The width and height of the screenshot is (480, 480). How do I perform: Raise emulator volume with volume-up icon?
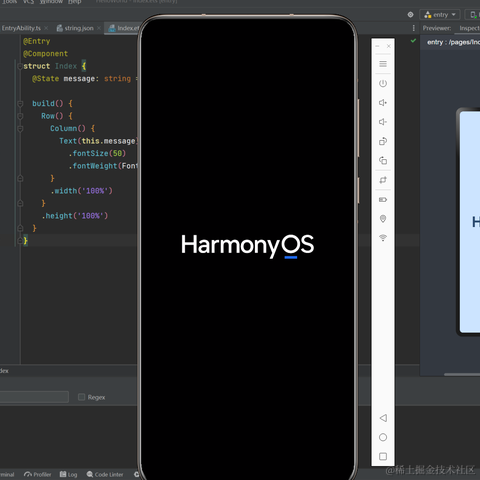[x=383, y=103]
